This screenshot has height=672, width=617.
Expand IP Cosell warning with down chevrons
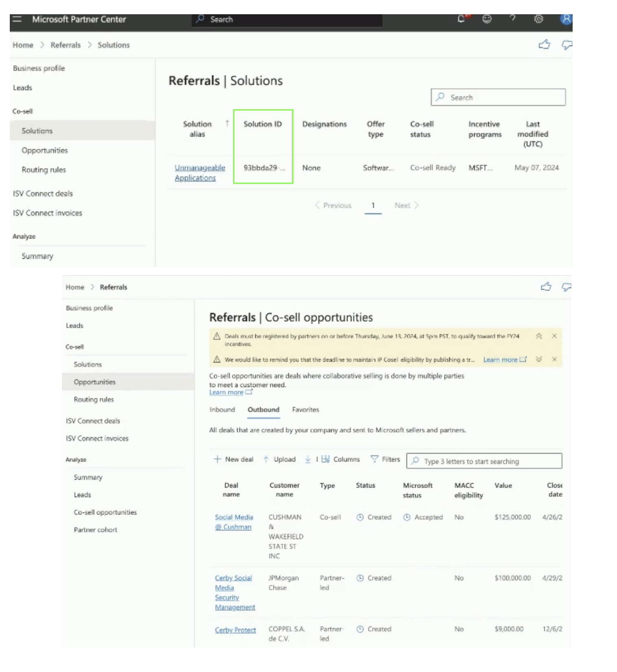coord(539,359)
